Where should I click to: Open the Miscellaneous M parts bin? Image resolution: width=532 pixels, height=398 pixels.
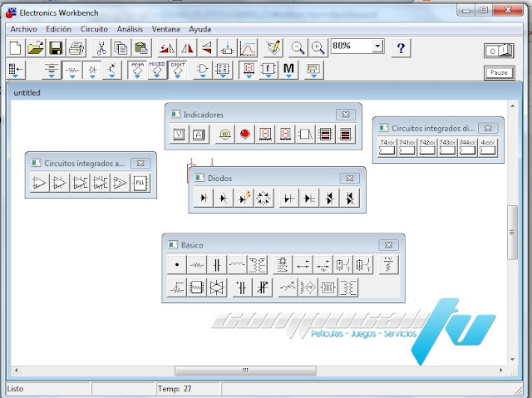[288, 70]
